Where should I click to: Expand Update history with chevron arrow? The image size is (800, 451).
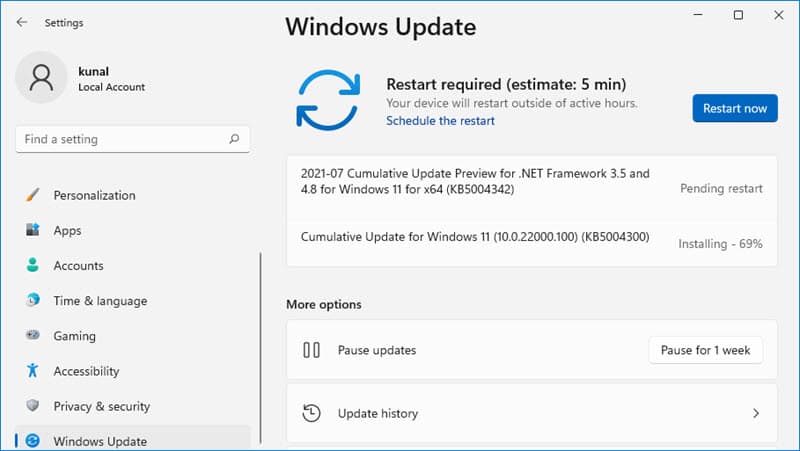pyautogui.click(x=756, y=413)
